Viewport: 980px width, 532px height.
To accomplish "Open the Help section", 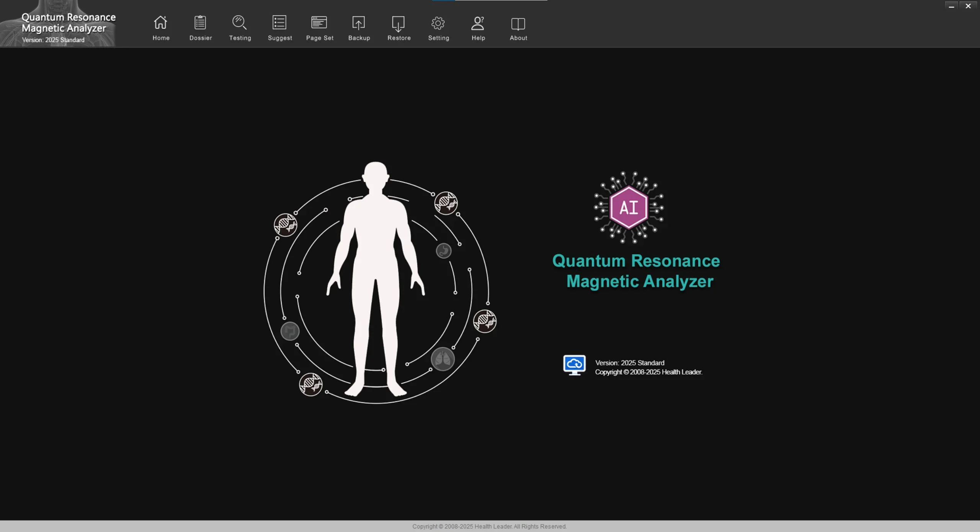I will pyautogui.click(x=477, y=28).
